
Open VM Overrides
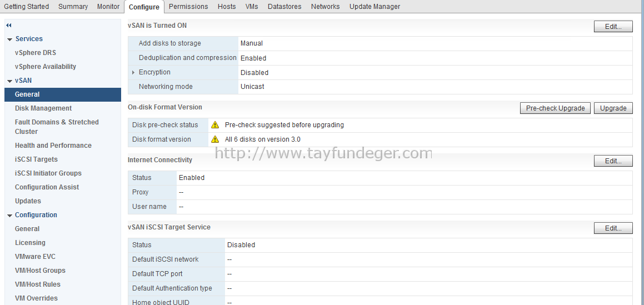tap(36, 298)
